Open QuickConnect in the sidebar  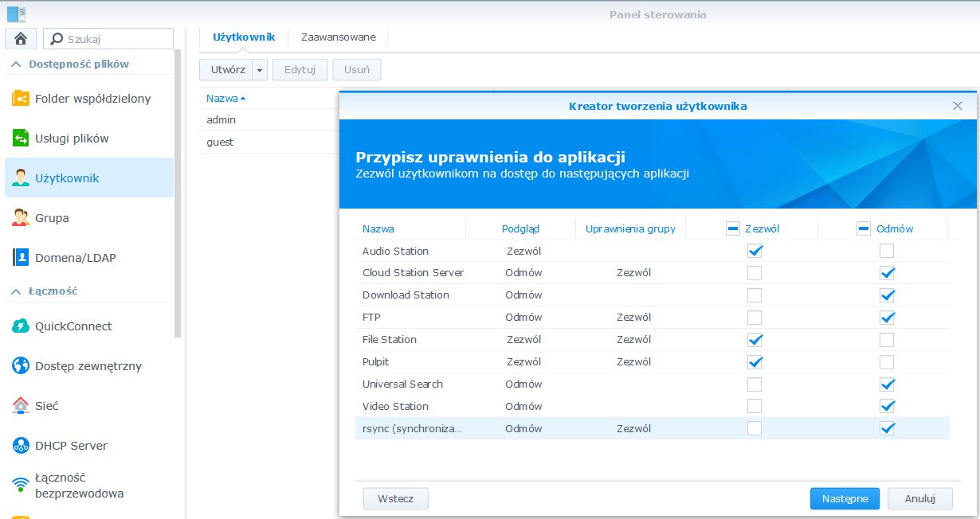pyautogui.click(x=89, y=326)
